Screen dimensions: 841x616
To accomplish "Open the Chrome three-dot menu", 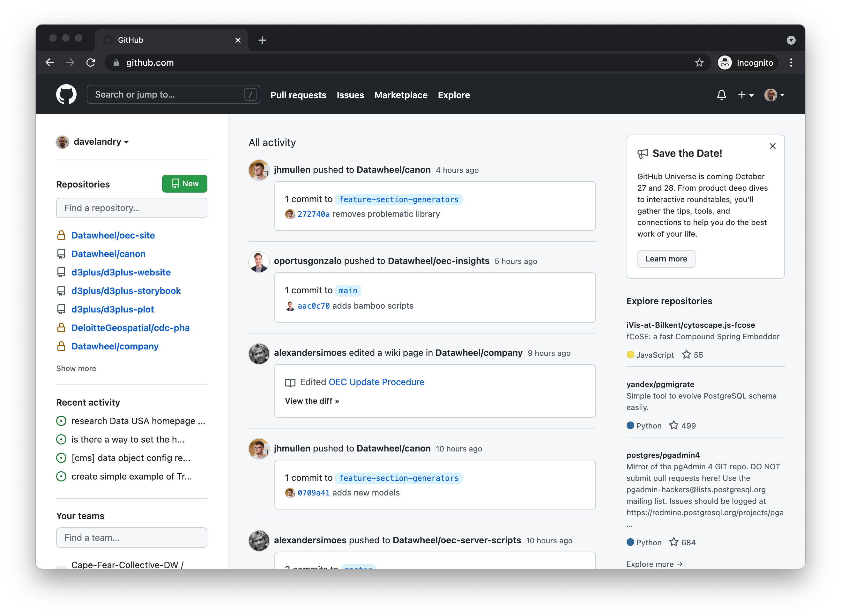I will [x=791, y=62].
